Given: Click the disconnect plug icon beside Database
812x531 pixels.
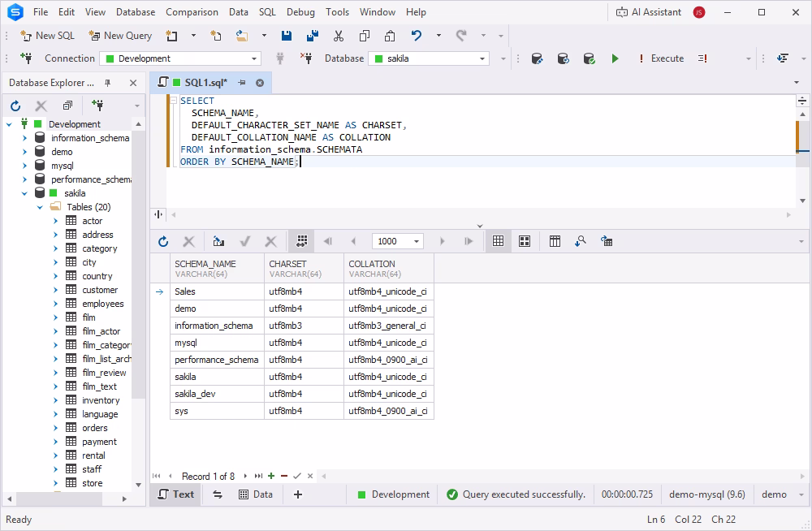Looking at the screenshot, I should click(306, 58).
